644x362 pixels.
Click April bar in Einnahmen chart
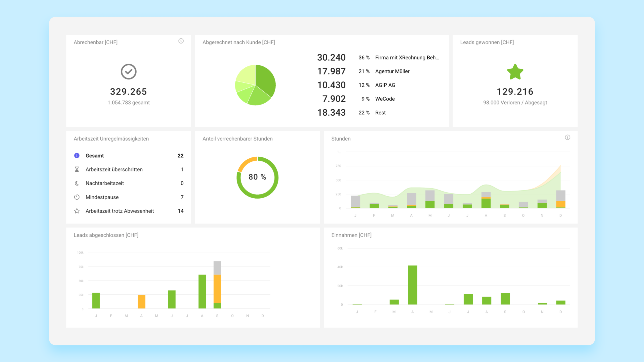click(x=412, y=285)
